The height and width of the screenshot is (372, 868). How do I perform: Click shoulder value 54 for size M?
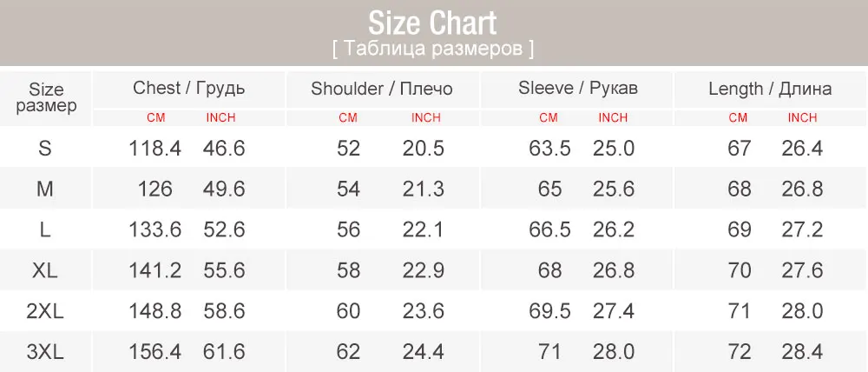[348, 189]
